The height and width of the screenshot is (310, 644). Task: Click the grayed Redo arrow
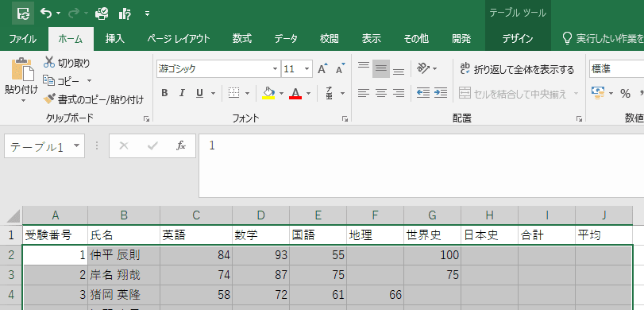(74, 14)
